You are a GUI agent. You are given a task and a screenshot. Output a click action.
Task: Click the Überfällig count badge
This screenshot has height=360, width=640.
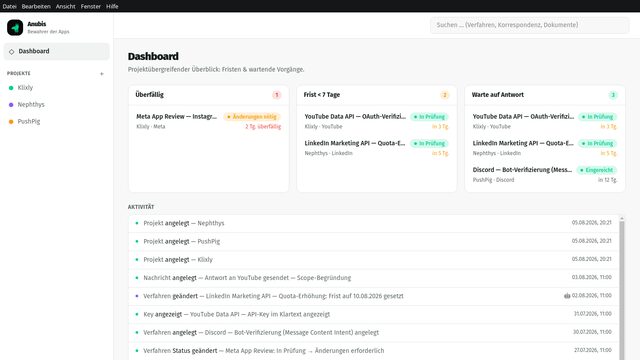(x=277, y=95)
